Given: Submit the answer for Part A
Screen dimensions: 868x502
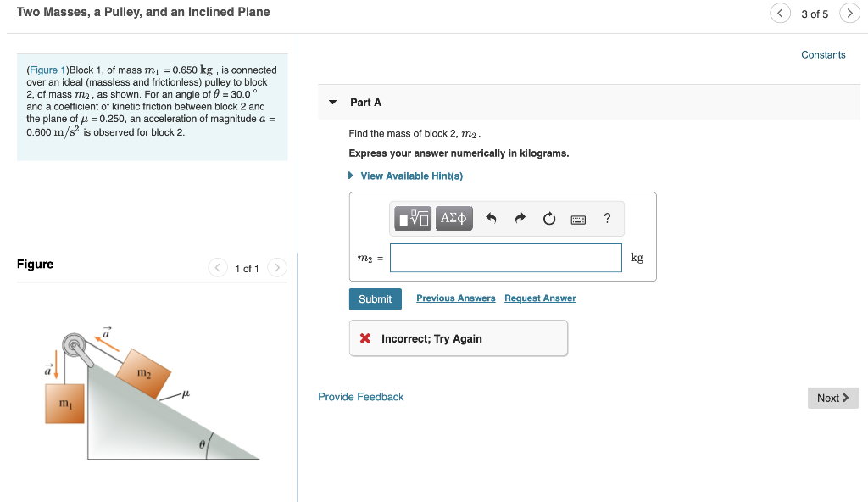Looking at the screenshot, I should pyautogui.click(x=376, y=298).
